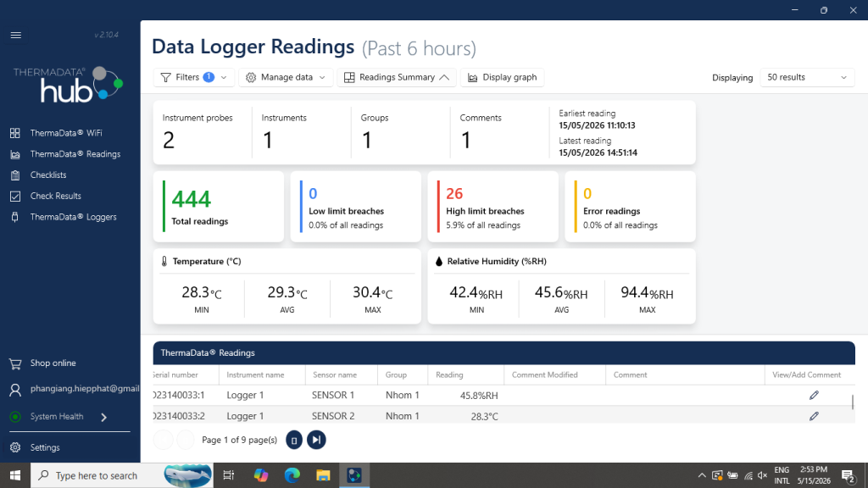Open ThermaData Readings page
Image resolution: width=868 pixels, height=488 pixels.
(x=75, y=154)
